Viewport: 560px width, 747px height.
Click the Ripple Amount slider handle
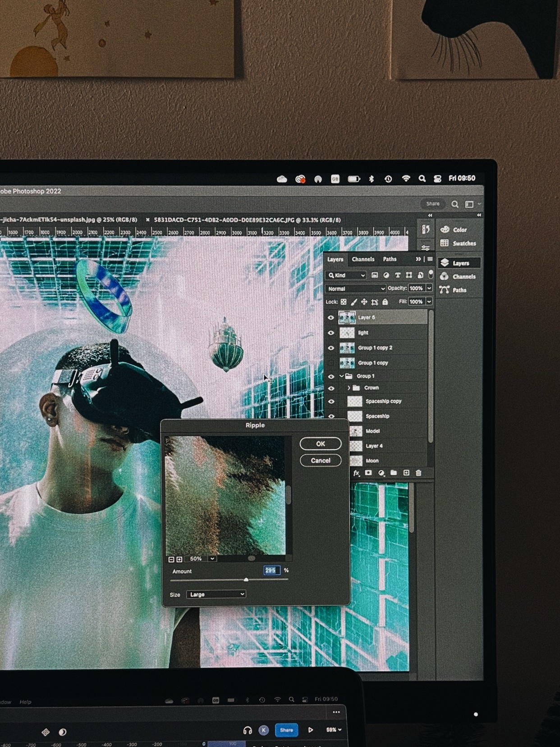click(x=246, y=580)
